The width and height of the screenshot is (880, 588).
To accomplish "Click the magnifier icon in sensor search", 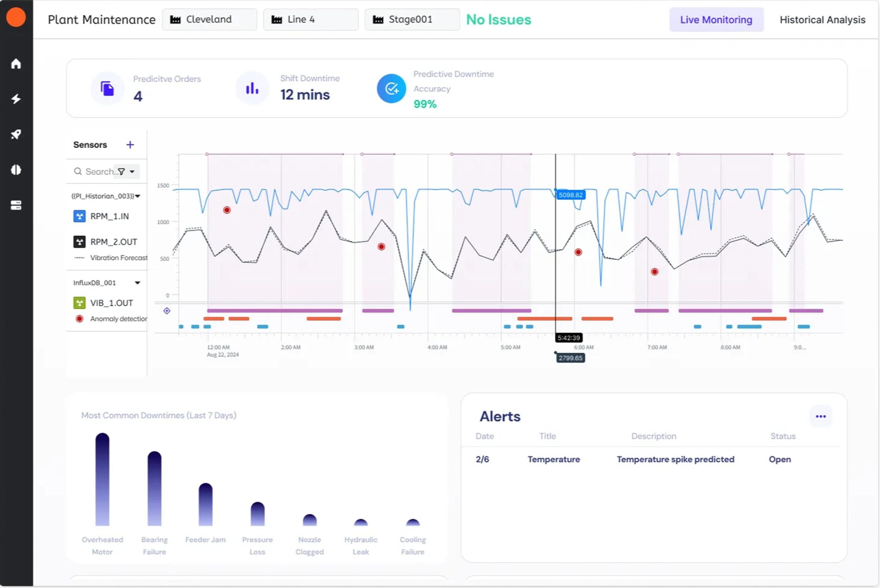I will coord(78,171).
